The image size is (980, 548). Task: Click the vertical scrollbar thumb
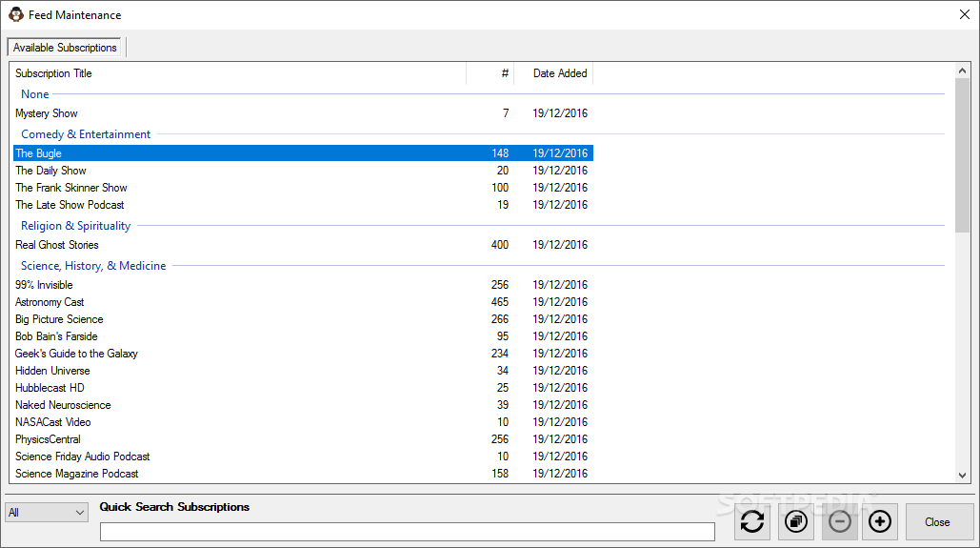pos(963,155)
